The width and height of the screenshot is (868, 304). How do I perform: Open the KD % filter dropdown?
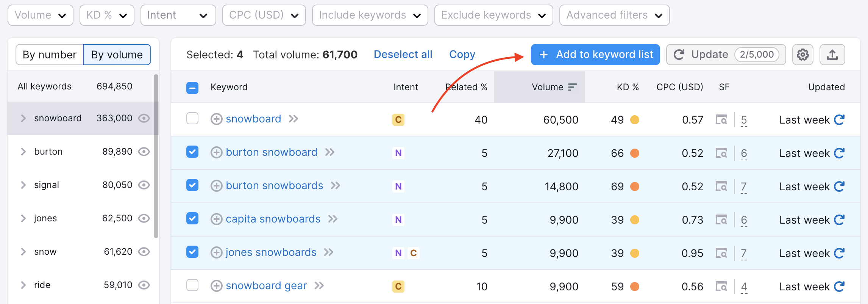(x=107, y=15)
